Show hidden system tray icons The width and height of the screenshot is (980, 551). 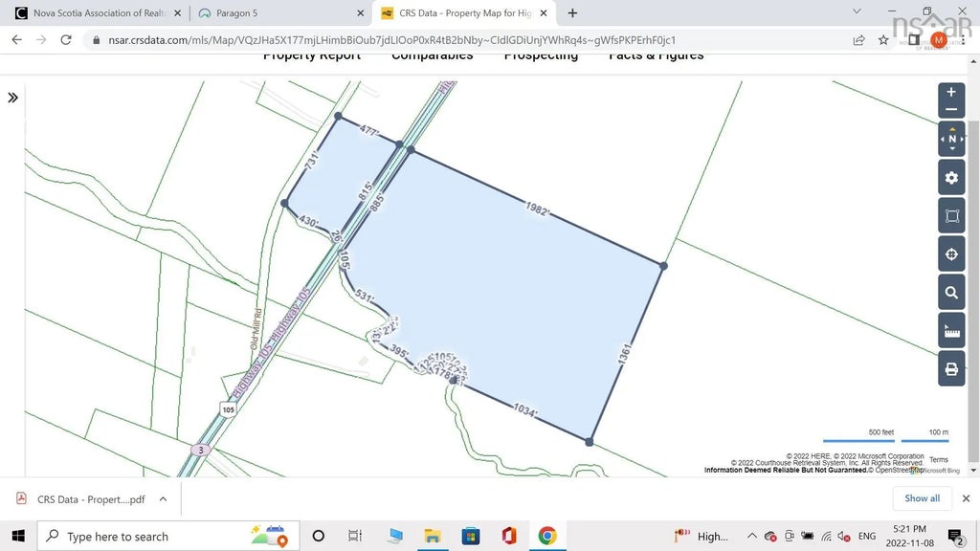pyautogui.click(x=752, y=536)
